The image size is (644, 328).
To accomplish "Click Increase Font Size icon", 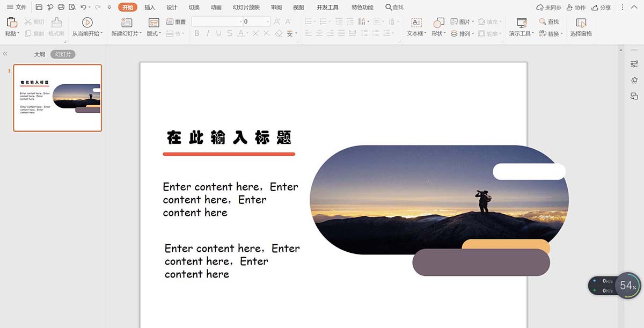I will (277, 21).
